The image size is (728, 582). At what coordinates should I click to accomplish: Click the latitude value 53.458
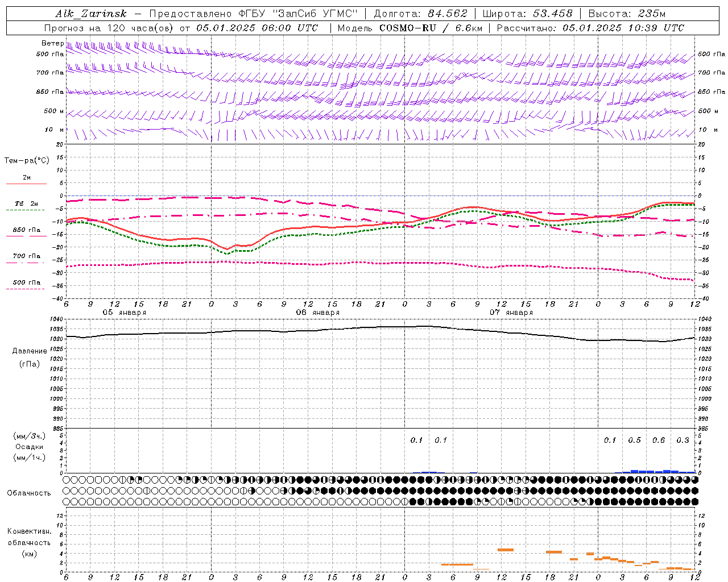coord(553,14)
